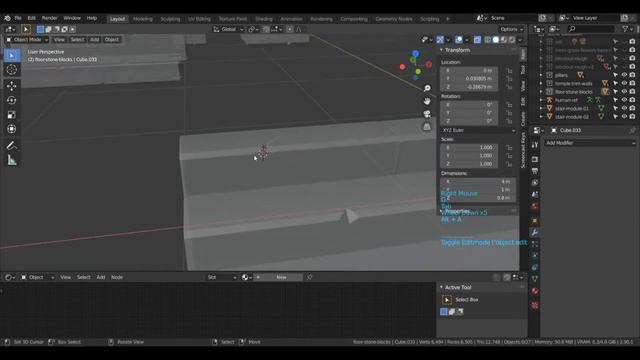Screen dimensions: 640x360
Task: Open the Render menu
Action: (49, 18)
